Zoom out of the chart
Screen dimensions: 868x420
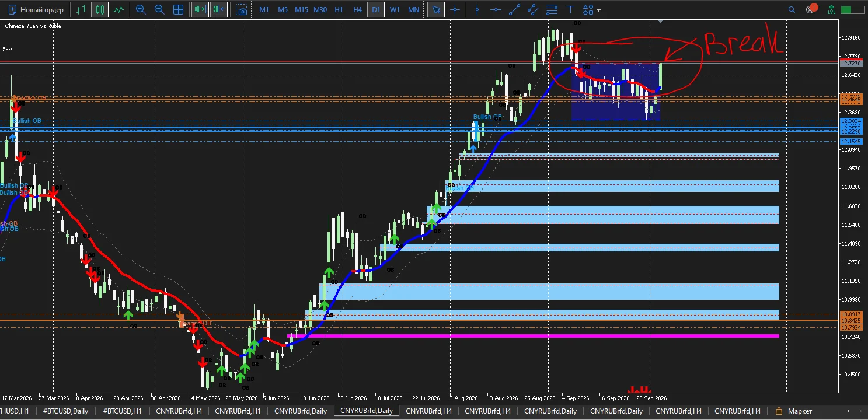pos(159,10)
